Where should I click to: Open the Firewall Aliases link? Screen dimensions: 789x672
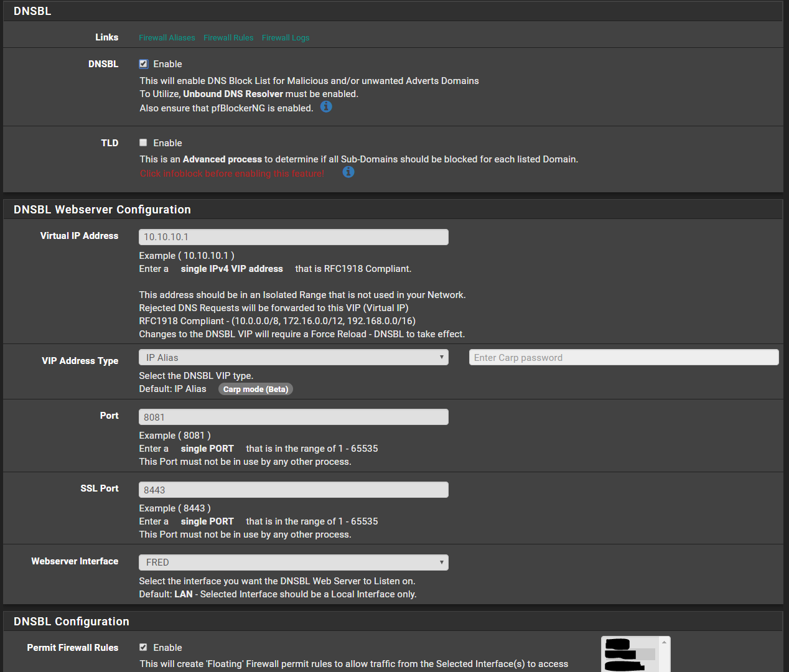pyautogui.click(x=167, y=38)
